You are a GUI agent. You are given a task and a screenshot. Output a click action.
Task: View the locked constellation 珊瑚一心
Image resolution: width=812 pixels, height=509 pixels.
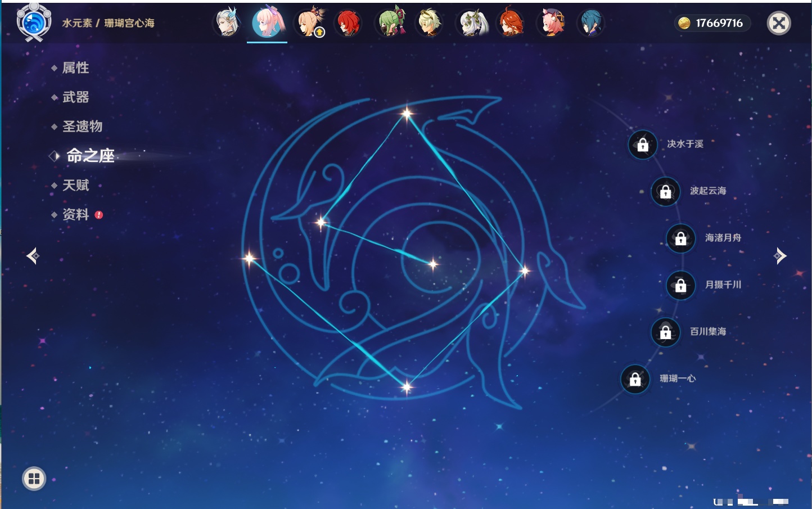(x=635, y=379)
